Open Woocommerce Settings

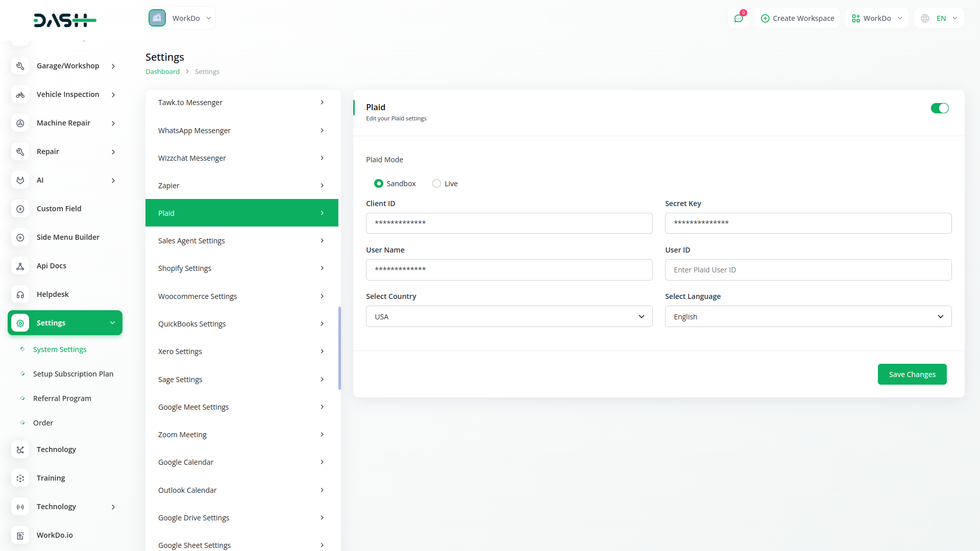tap(242, 296)
